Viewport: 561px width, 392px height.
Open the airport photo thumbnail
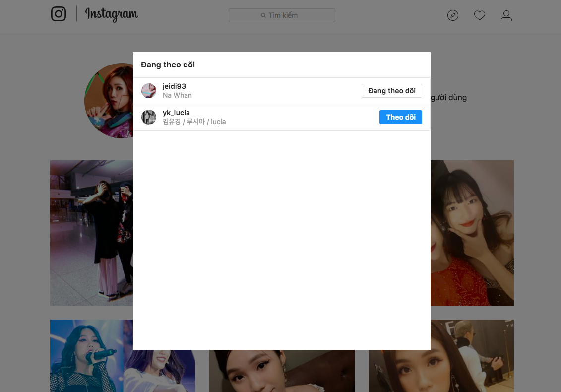(x=91, y=233)
